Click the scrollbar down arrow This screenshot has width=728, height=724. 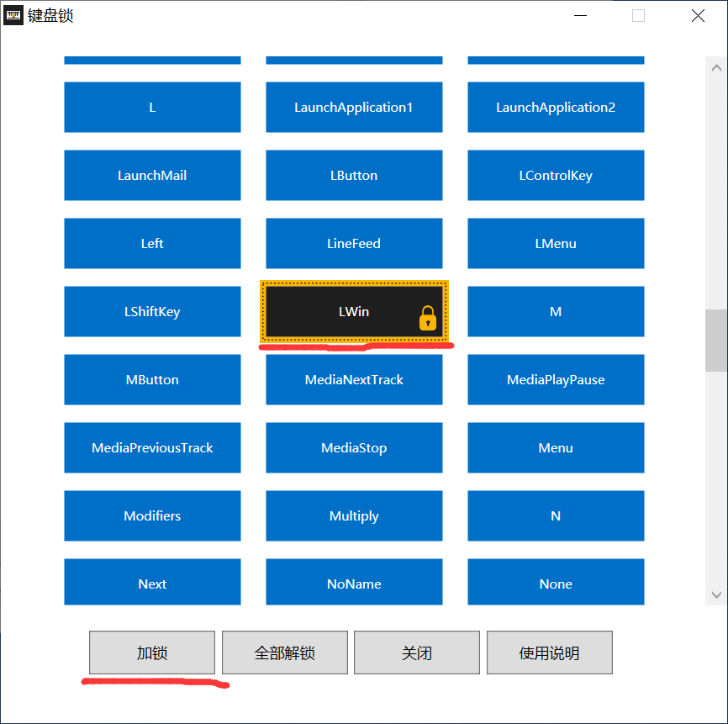pos(716,594)
